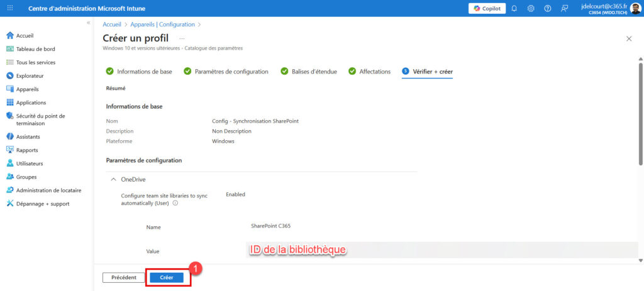Open the ellipsis menu beside Créer un profil
This screenshot has height=291, width=644.
[x=182, y=38]
